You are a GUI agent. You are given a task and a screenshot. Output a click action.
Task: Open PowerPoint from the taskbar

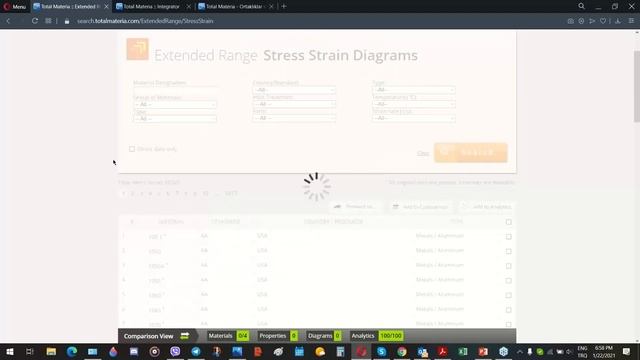coord(483,351)
